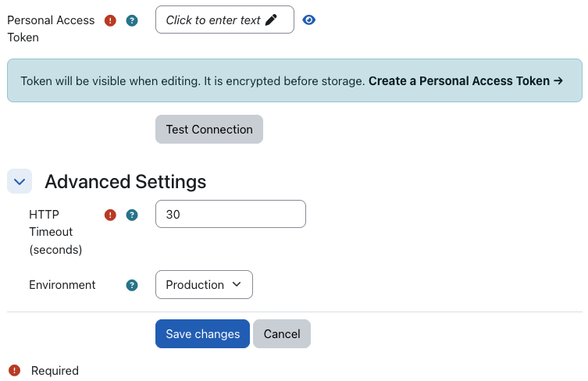The image size is (588, 381).
Task: Click the red required icon beside HTTP Timeout
Action: (110, 215)
